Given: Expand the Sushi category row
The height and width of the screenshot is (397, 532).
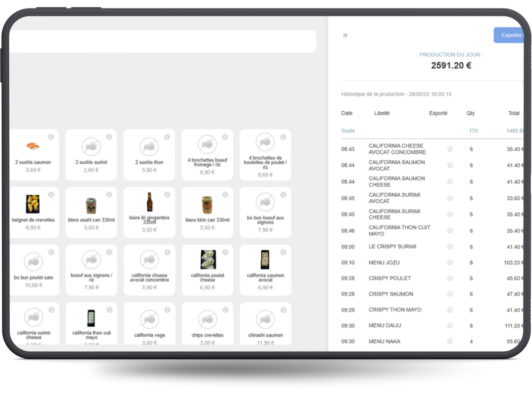Looking at the screenshot, I should pos(348,131).
